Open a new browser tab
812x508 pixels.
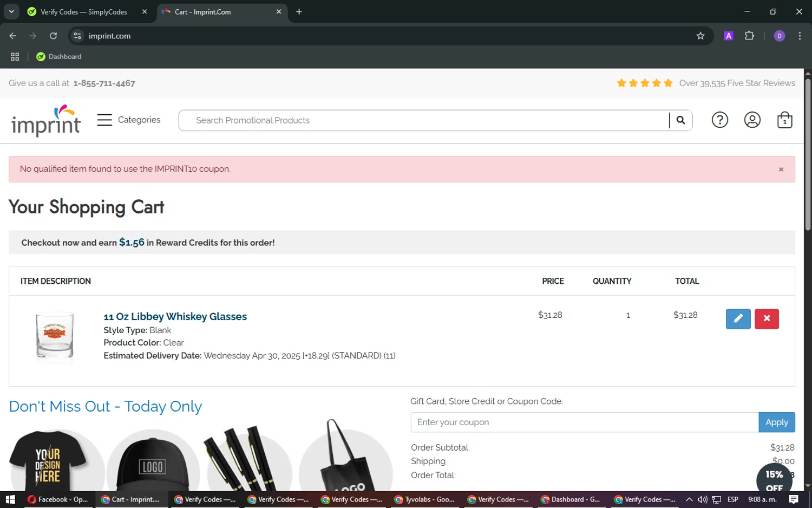299,12
